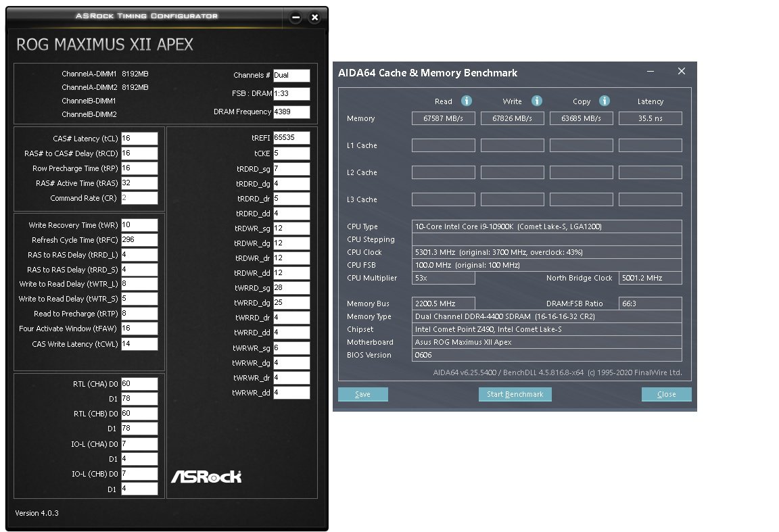The height and width of the screenshot is (532, 779).
Task: Select the L2 Cache Write result box
Action: (512, 172)
